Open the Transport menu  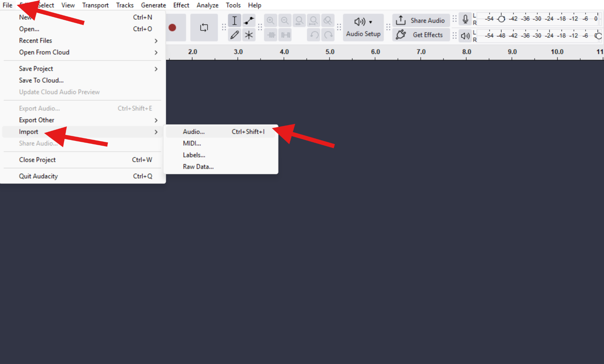(x=95, y=5)
